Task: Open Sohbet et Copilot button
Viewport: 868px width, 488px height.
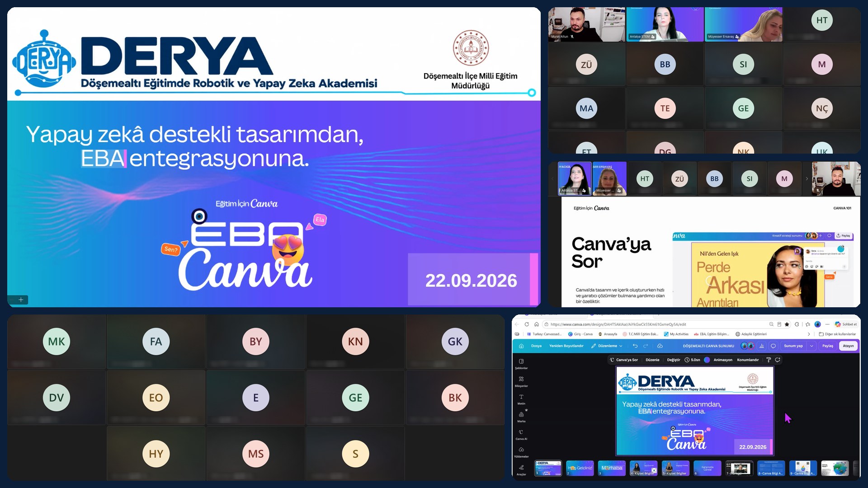Action: pyautogui.click(x=846, y=324)
